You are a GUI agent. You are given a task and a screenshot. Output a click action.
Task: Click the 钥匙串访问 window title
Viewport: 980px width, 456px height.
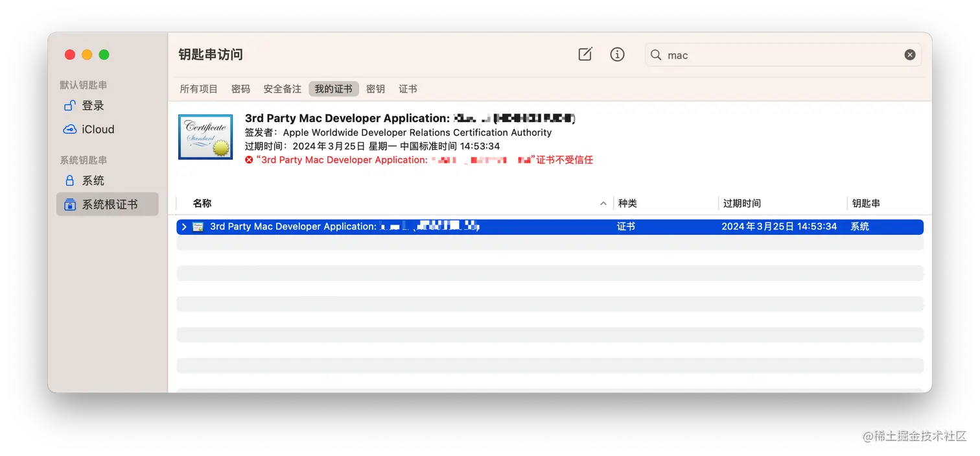click(211, 54)
